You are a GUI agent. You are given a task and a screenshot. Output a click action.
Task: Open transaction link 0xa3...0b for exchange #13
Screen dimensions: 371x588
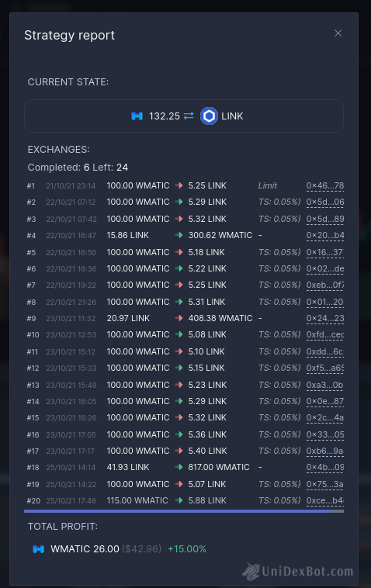(325, 385)
